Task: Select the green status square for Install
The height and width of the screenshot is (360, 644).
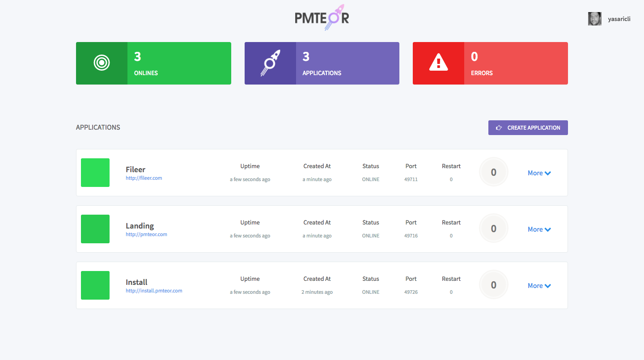Action: pos(95,285)
